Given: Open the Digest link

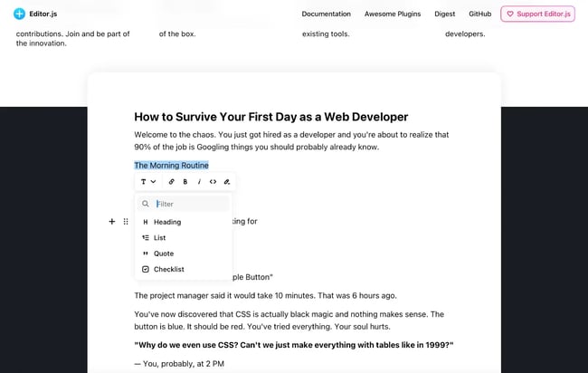Looking at the screenshot, I should point(444,14).
